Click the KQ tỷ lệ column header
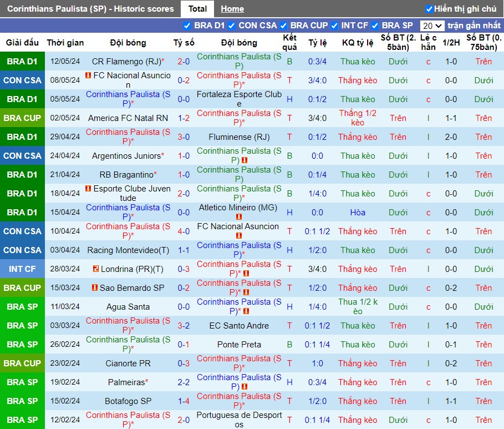The width and height of the screenshot is (504, 429). [358, 43]
